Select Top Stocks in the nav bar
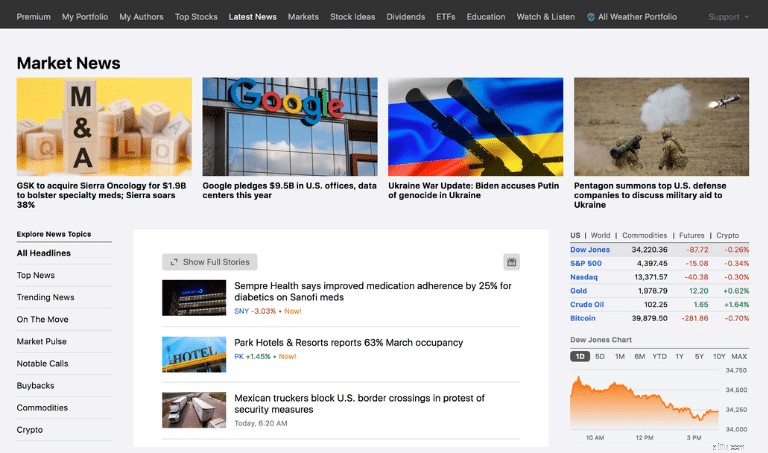Image resolution: width=768 pixels, height=453 pixels. pos(196,17)
